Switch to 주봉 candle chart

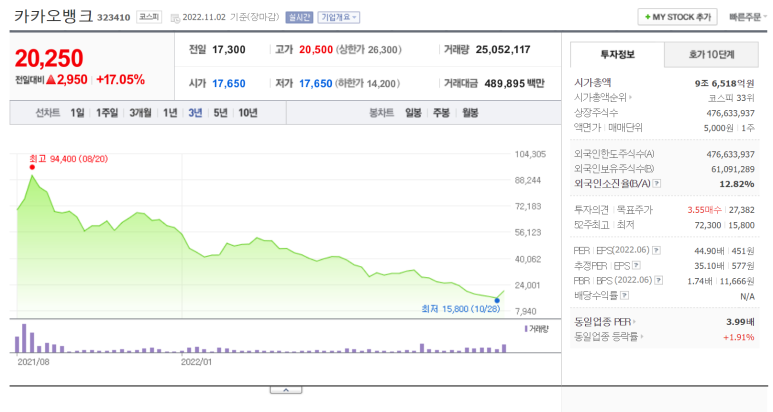[441, 113]
